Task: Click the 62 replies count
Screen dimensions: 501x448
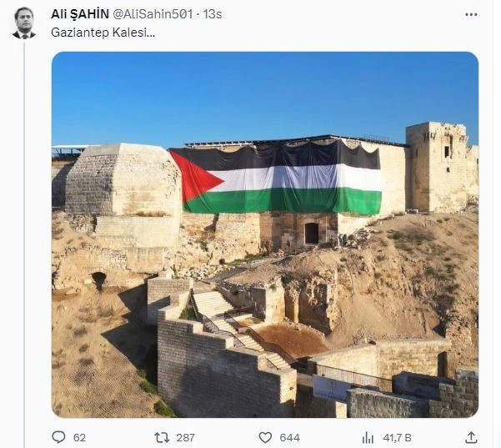Action: tap(79, 437)
